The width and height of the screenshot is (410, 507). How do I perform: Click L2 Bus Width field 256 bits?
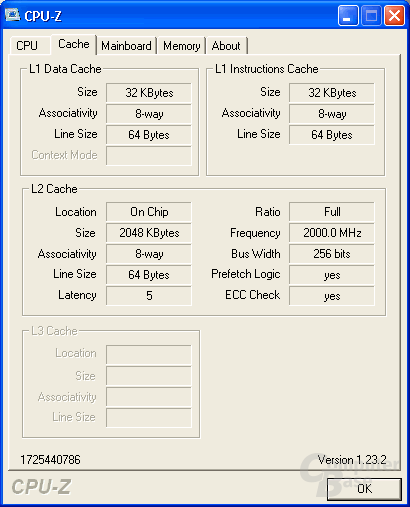pyautogui.click(x=332, y=254)
